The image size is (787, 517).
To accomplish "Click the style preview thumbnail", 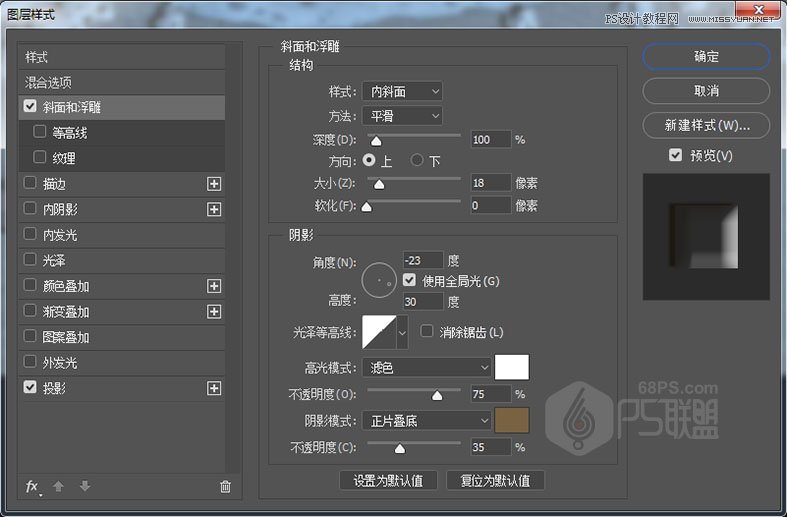I will pyautogui.click(x=706, y=237).
